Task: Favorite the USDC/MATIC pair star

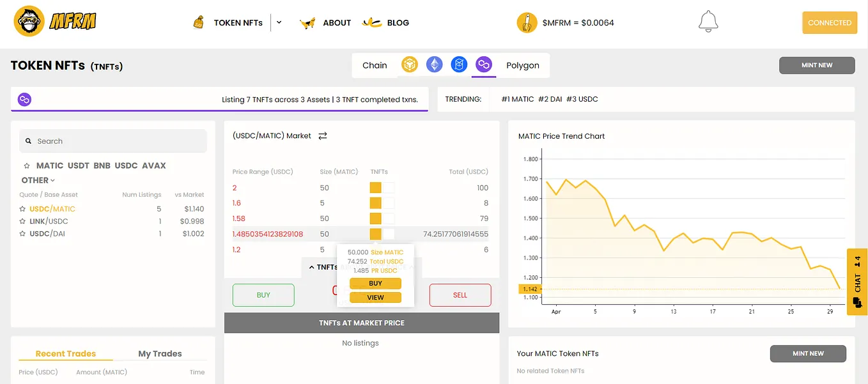Action: pyautogui.click(x=23, y=209)
